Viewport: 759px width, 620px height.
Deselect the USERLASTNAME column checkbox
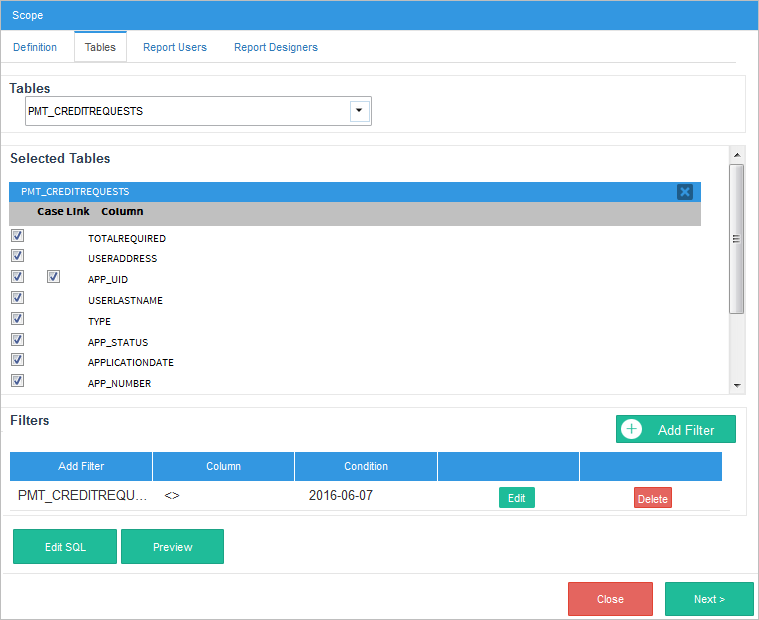17,298
